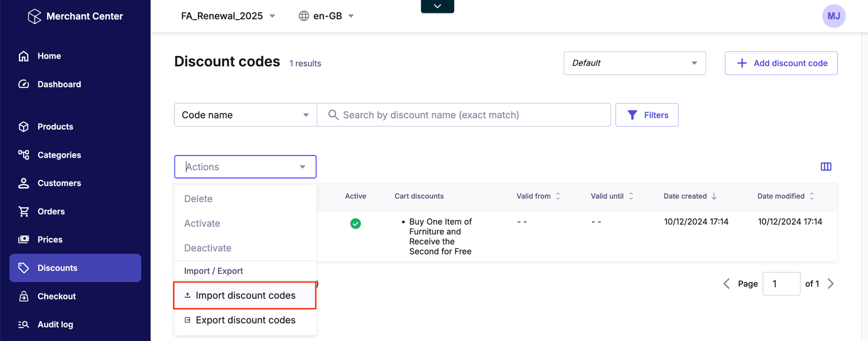Choose Deactivate from the Actions menu
The height and width of the screenshot is (341, 868).
207,248
